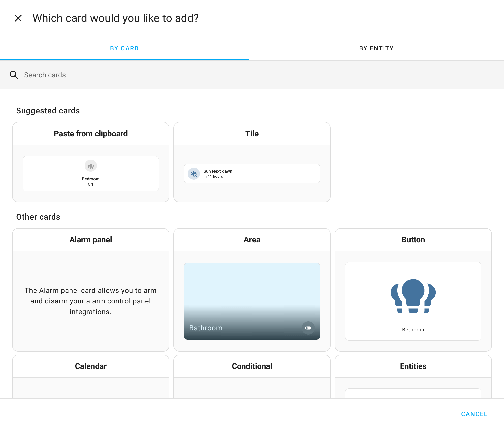Toggle the light switch on the Bathroom area preview

click(308, 328)
